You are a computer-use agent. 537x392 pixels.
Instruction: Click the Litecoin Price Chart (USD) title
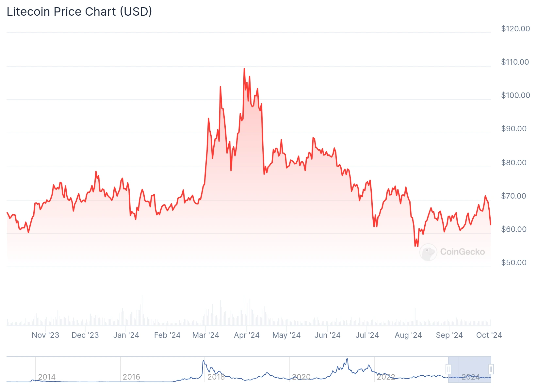pyautogui.click(x=79, y=12)
